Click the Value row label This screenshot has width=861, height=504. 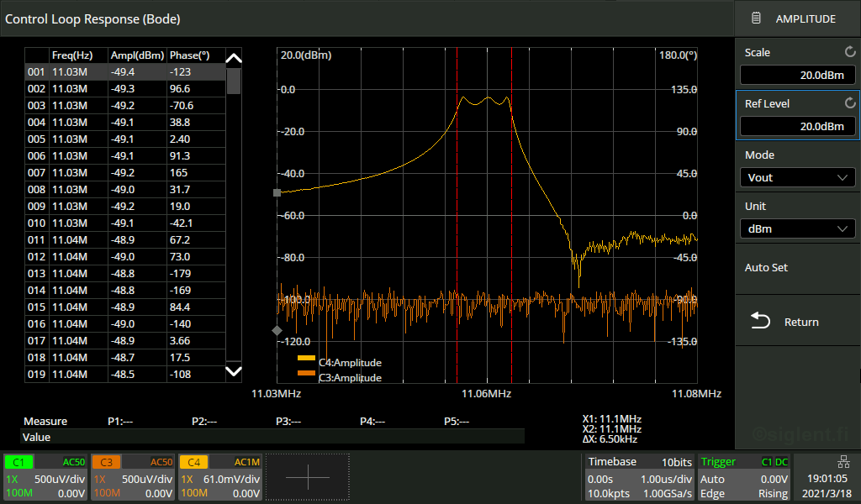coord(36,437)
